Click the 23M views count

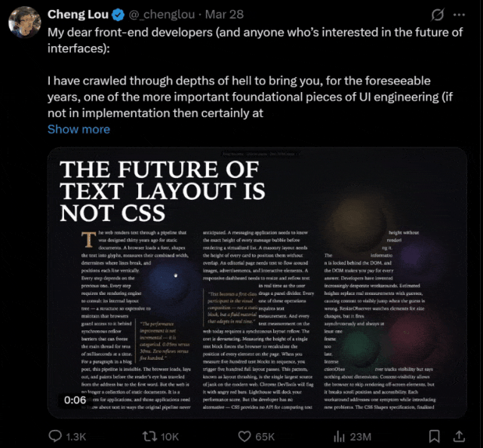(359, 436)
